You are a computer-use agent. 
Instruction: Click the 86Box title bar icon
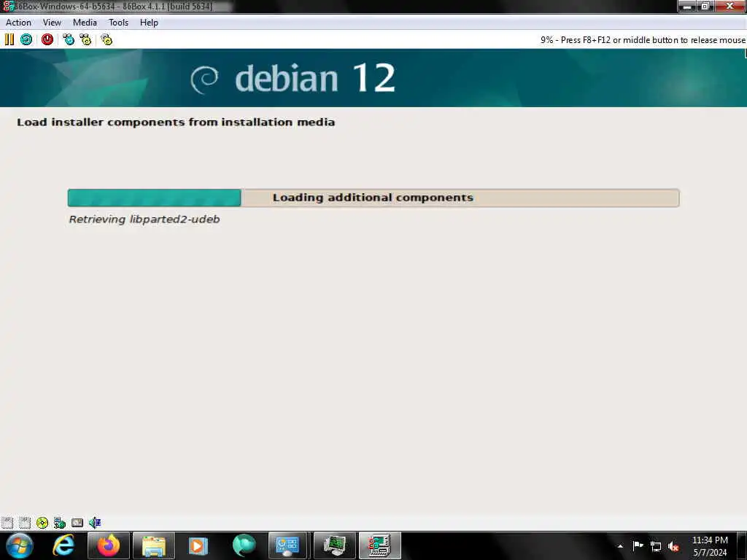coord(7,6)
